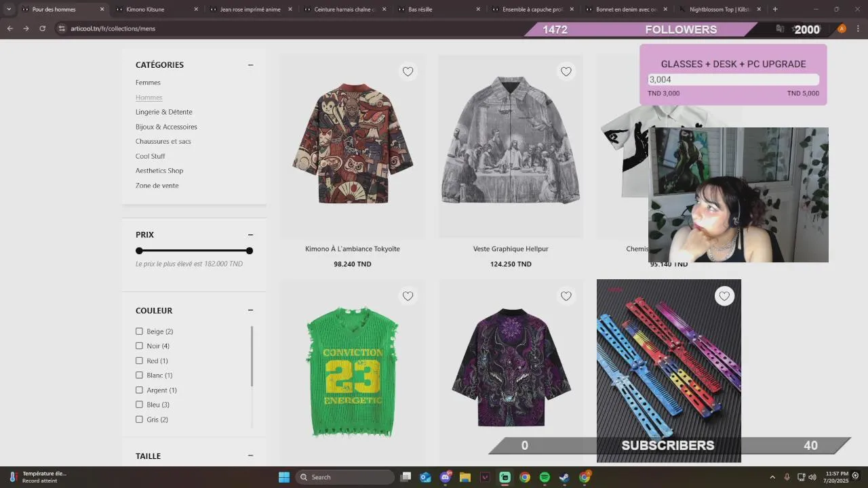Viewport: 868px width, 488px height.
Task: Reload the articool.tn page
Action: coord(42,28)
